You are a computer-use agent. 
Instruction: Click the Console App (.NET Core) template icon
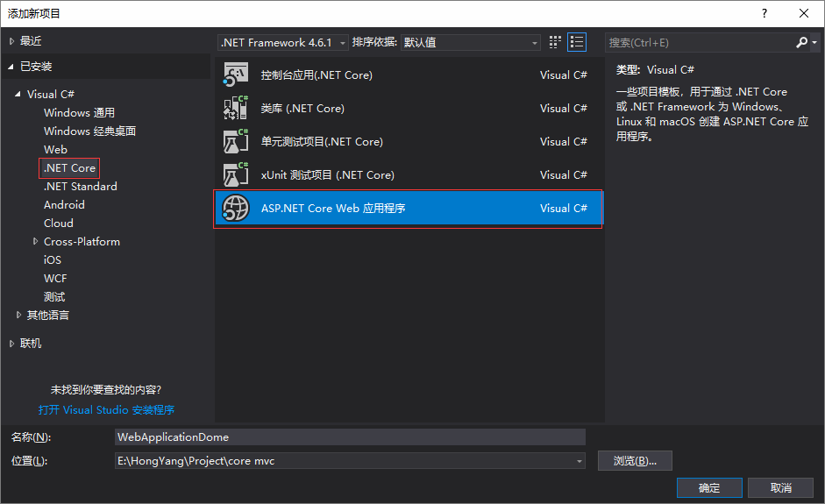point(235,75)
